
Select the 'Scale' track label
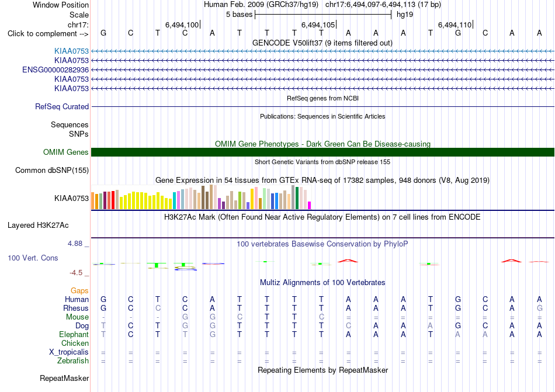coord(79,15)
